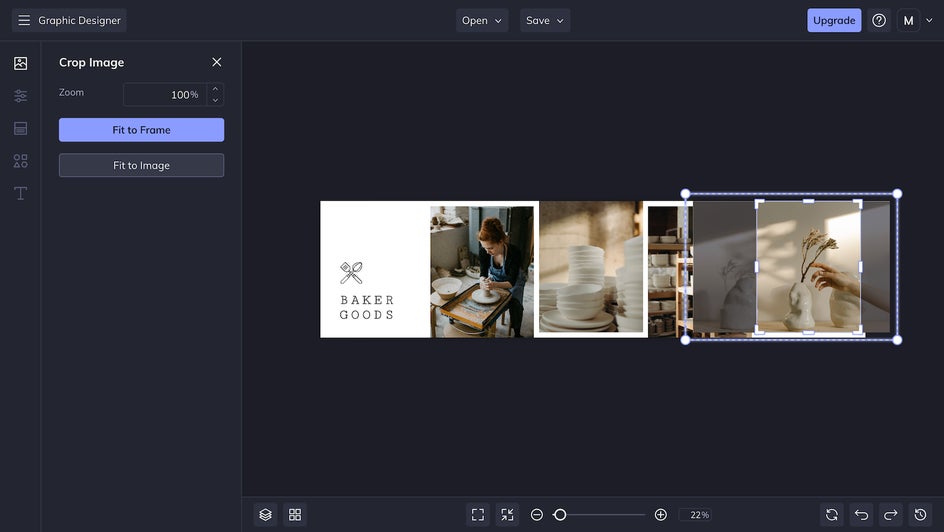Click the Zoom percentage input field
944x532 pixels.
click(165, 94)
